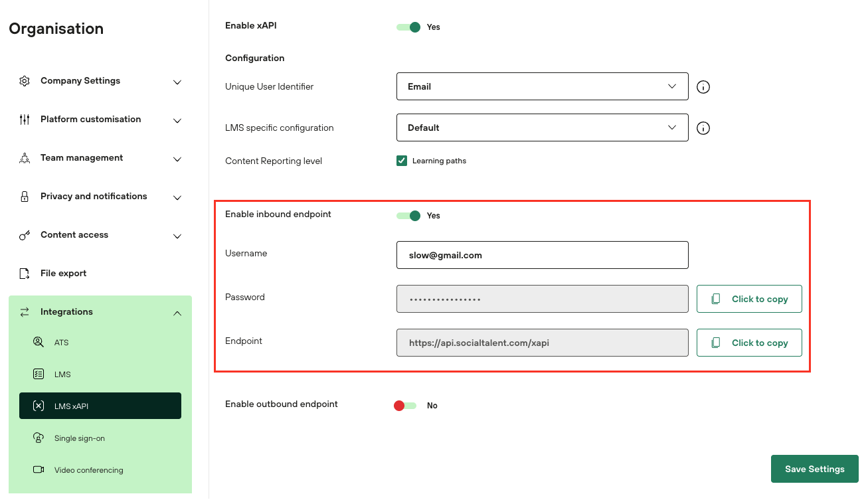Enable the outbound endpoint toggle
This screenshot has height=504, width=868.
pos(405,406)
